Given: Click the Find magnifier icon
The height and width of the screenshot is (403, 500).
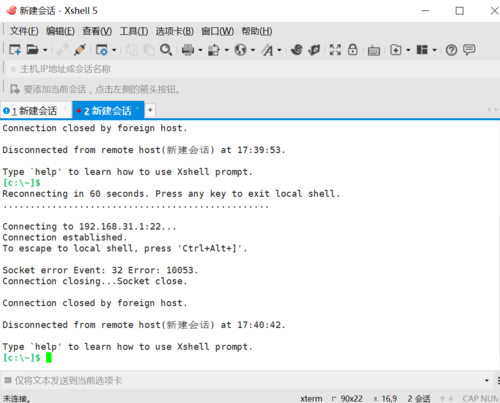Looking at the screenshot, I should (166, 50).
